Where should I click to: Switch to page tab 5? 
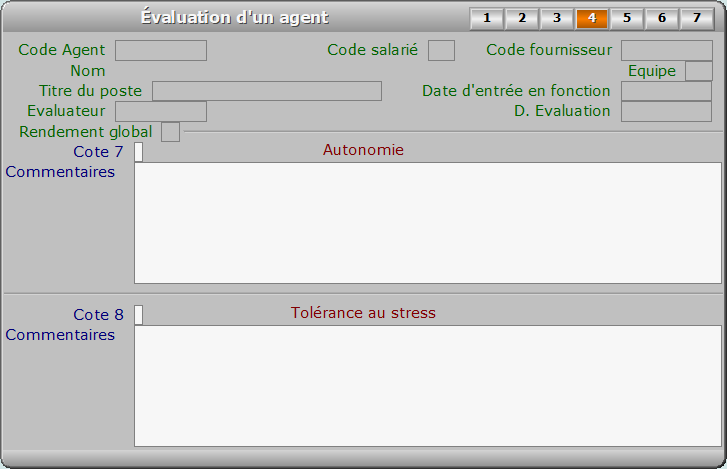coord(627,18)
